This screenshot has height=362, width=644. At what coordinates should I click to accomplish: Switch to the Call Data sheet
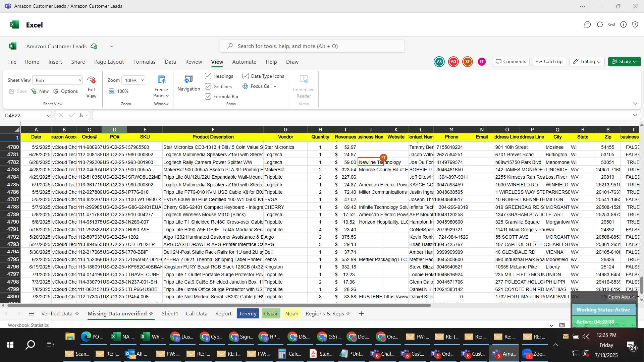(197, 314)
